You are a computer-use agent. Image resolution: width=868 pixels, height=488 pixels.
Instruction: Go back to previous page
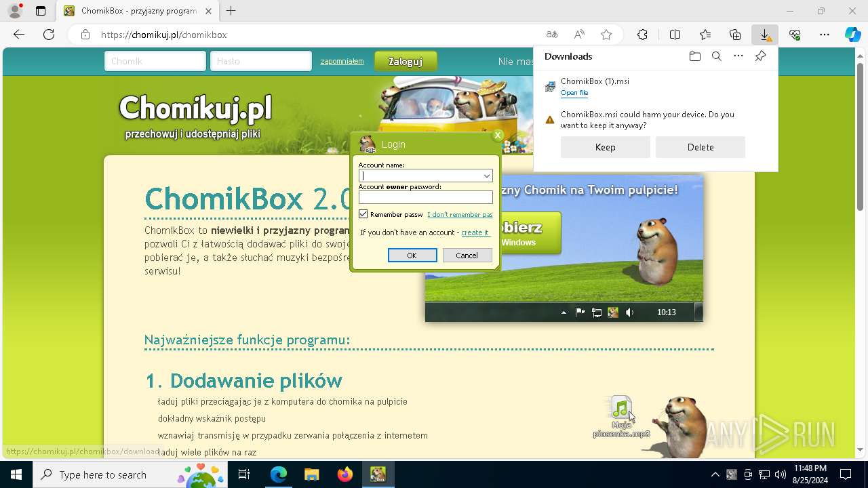point(19,35)
